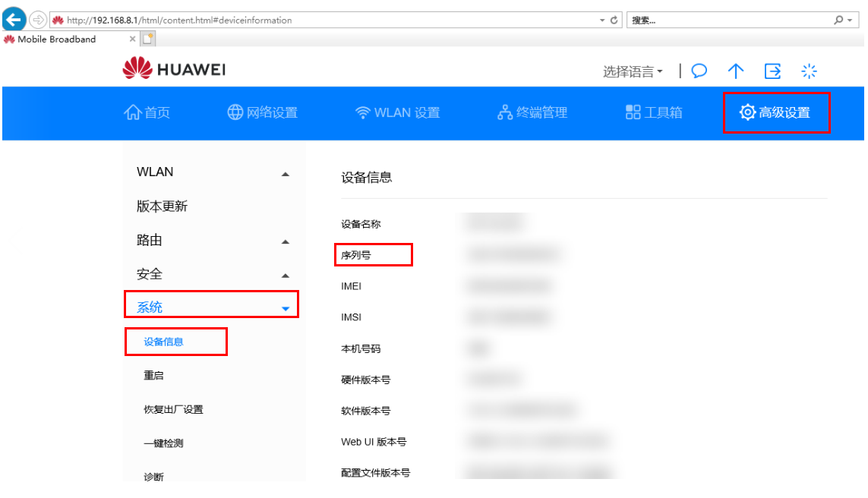Open a new browser tab

149,39
